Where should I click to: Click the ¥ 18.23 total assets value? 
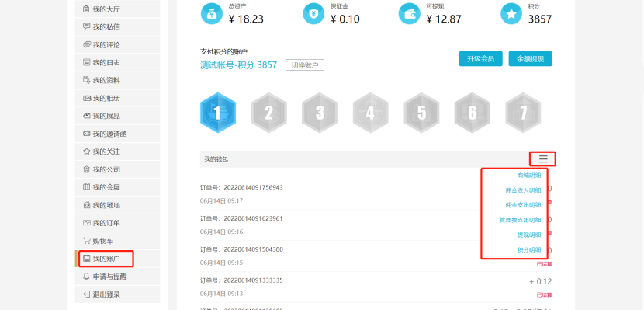pos(246,19)
